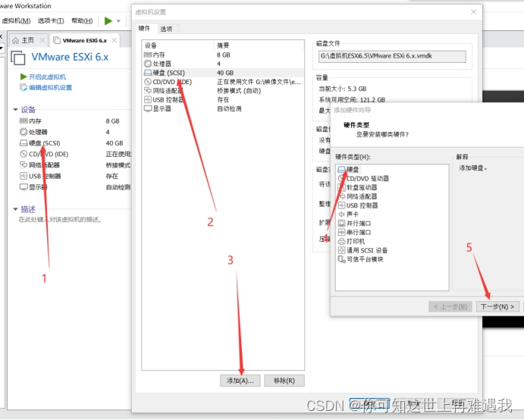
Task: Select the CD/DVD (IDE) row in the settings dialog
Action: click(223, 82)
